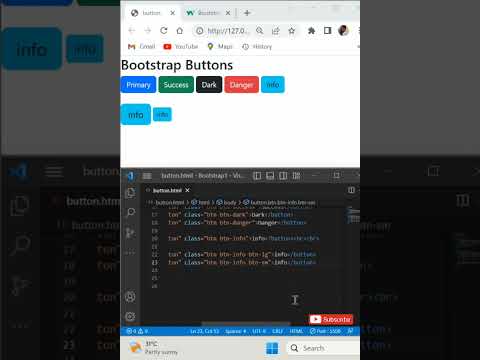Click button.btn.btn-info breadcrumb item

pos(279,202)
